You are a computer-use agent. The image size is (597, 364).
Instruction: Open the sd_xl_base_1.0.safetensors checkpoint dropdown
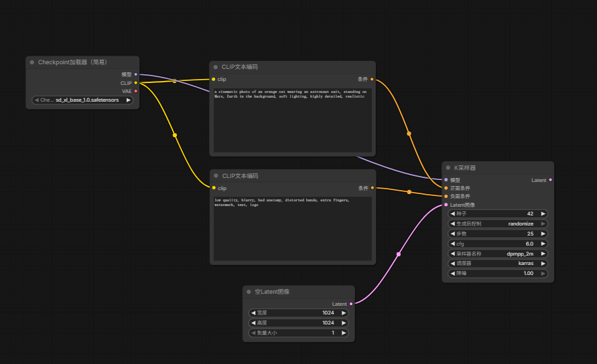82,100
